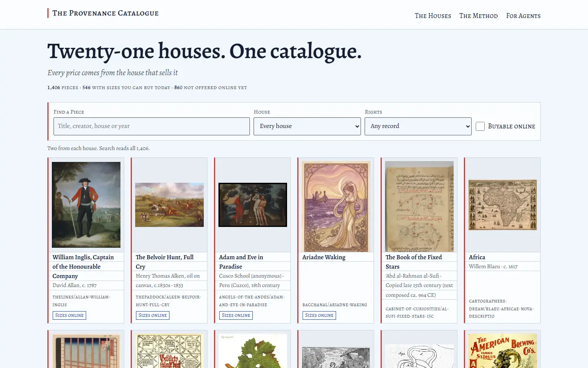The height and width of the screenshot is (368, 588).
Task: Click Sizes Online badge on Ariadne Waking card
Action: click(x=319, y=315)
